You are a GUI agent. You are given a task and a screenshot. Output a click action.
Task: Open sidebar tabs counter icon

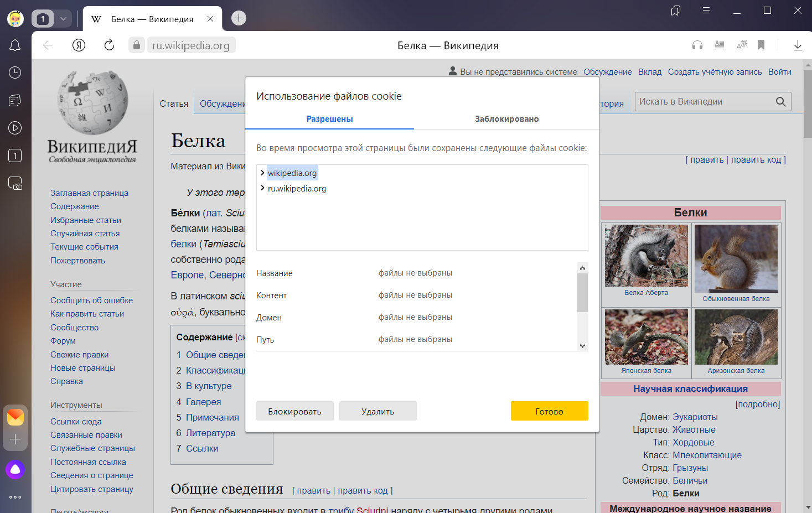point(15,156)
